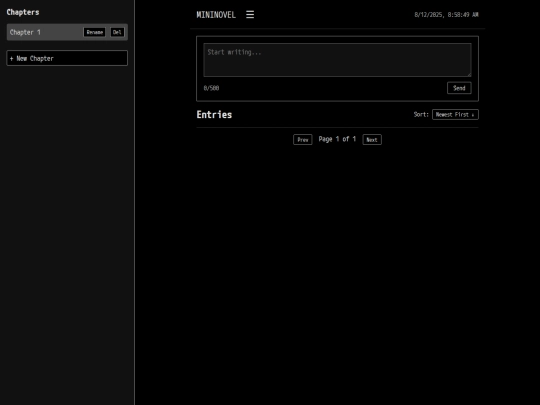This screenshot has height=405, width=540.
Task: Click the Entries heading
Action: tap(214, 115)
